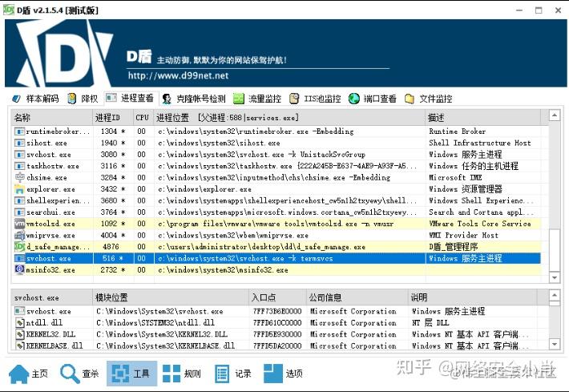Image resolution: width=569 pixels, height=392 pixels.
Task: Switch to the 样本解码 tab
Action: click(35, 99)
